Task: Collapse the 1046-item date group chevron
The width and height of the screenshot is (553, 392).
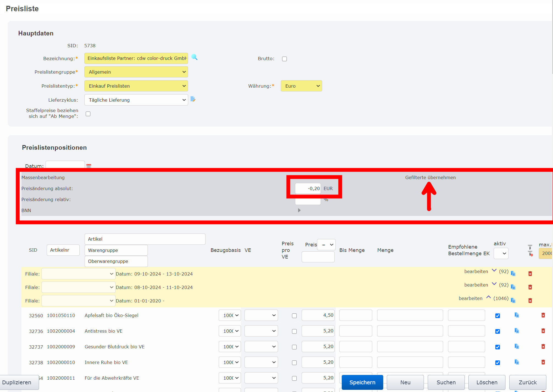Action: [488, 297]
